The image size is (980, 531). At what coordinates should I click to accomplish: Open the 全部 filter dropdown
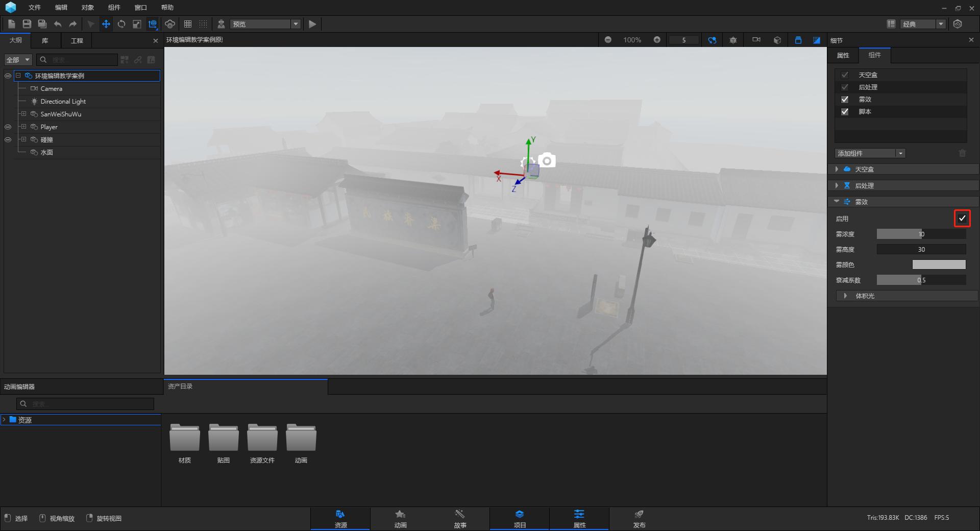tap(18, 60)
